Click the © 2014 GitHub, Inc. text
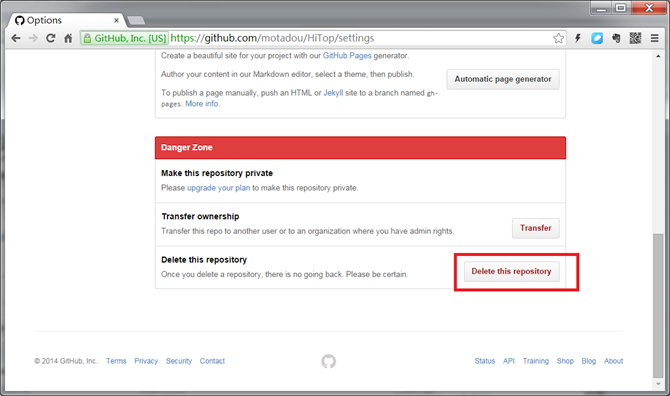 click(66, 361)
